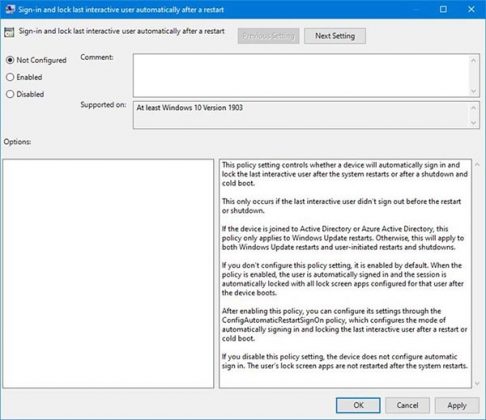Close the policy dialog window
This screenshot has width=486, height=420.
pos(471,9)
